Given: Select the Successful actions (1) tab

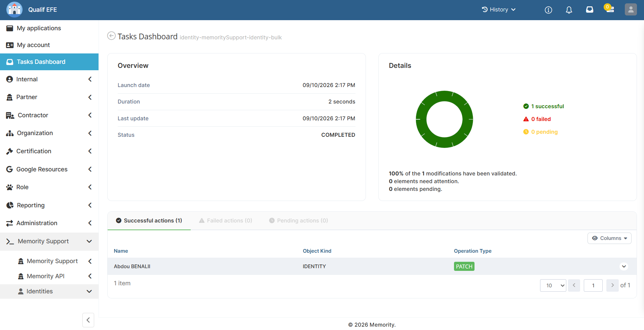Looking at the screenshot, I should pyautogui.click(x=149, y=220).
